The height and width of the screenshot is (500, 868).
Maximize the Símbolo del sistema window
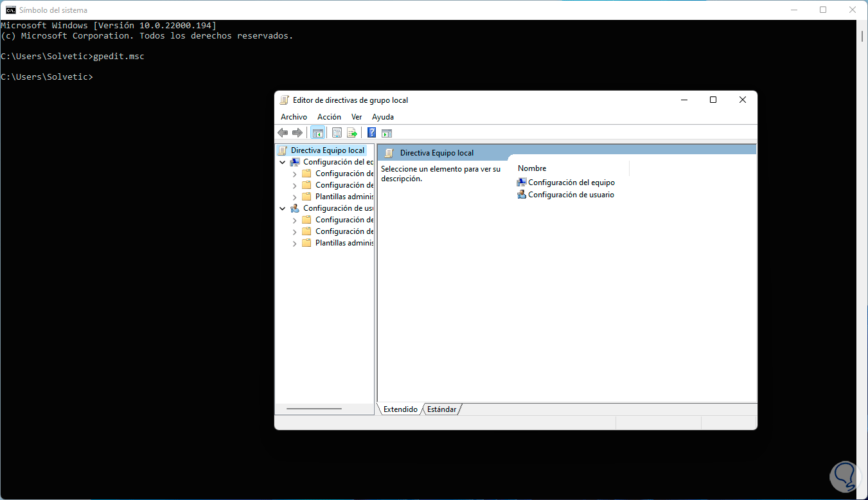(x=823, y=10)
